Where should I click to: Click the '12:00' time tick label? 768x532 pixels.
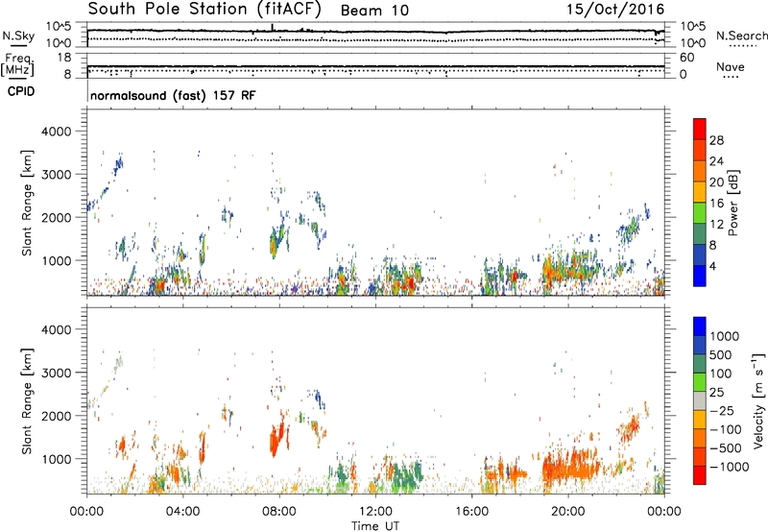[x=375, y=512]
